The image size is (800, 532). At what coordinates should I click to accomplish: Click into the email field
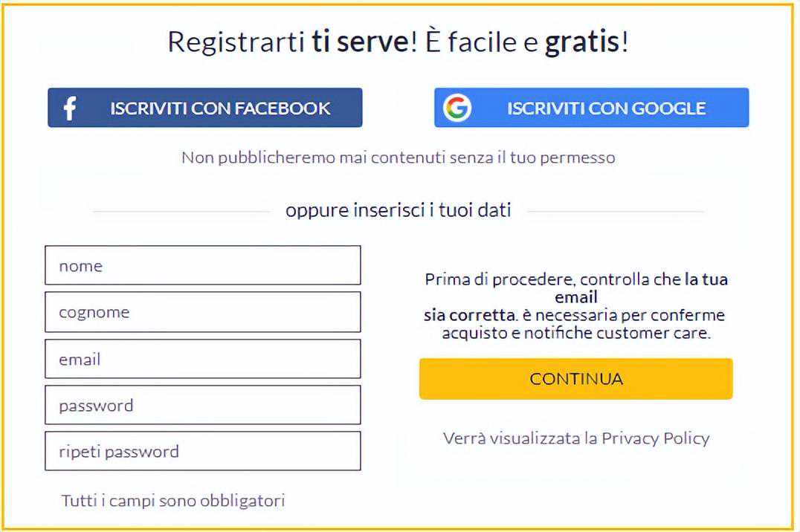pyautogui.click(x=202, y=359)
